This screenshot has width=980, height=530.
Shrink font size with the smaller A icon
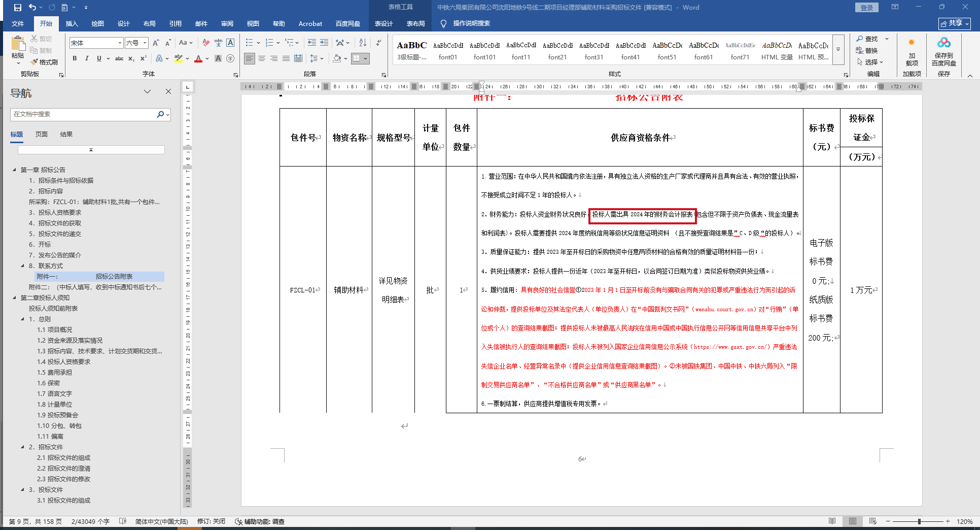(168, 43)
